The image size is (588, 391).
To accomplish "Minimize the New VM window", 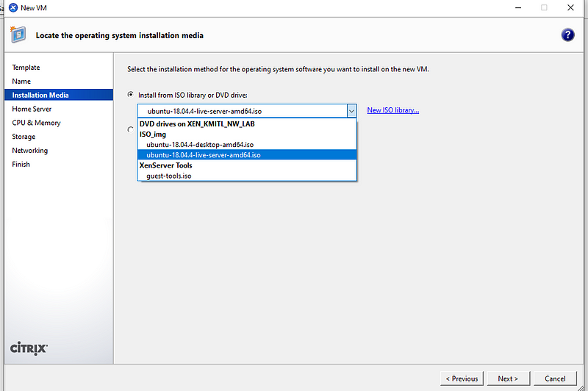I will 518,7.
